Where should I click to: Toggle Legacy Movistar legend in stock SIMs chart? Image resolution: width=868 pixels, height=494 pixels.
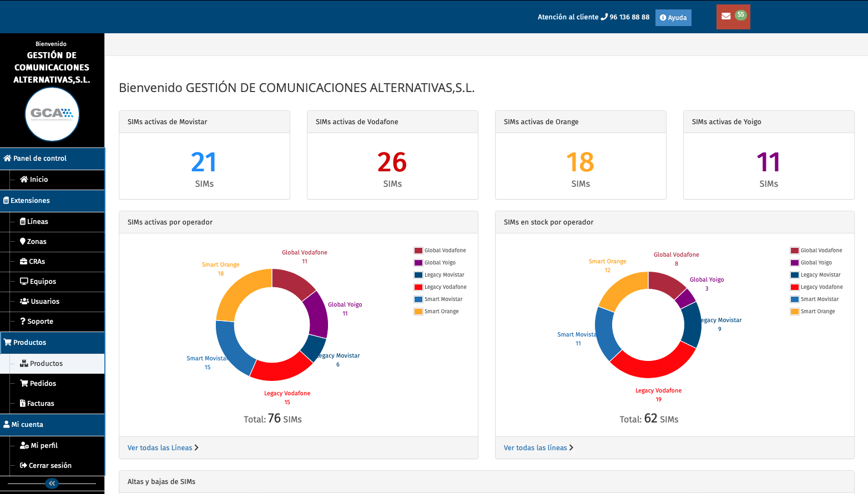pyautogui.click(x=816, y=275)
